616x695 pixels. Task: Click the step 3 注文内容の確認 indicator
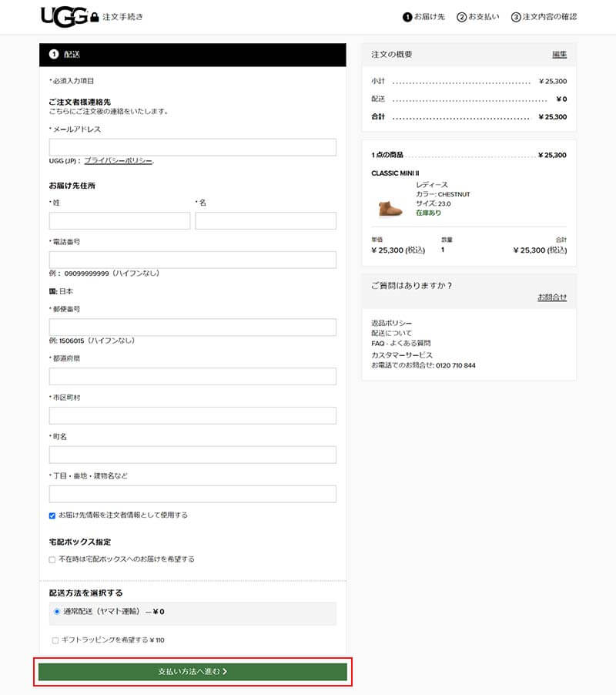(544, 17)
